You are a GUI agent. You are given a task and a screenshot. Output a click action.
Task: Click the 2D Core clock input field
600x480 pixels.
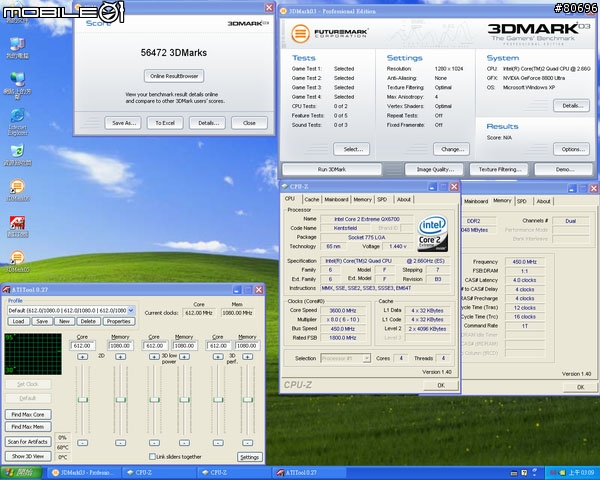(82, 346)
